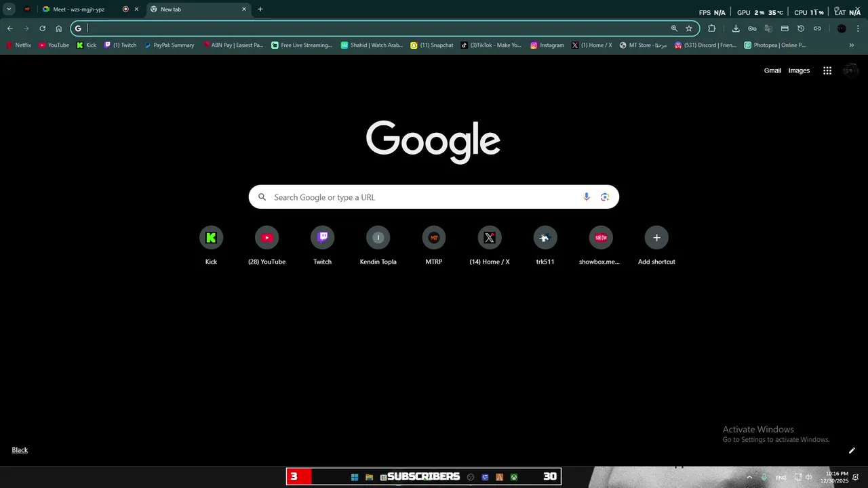This screenshot has height=488, width=868.
Task: Expand the hidden bookmarks chevron
Action: 852,45
